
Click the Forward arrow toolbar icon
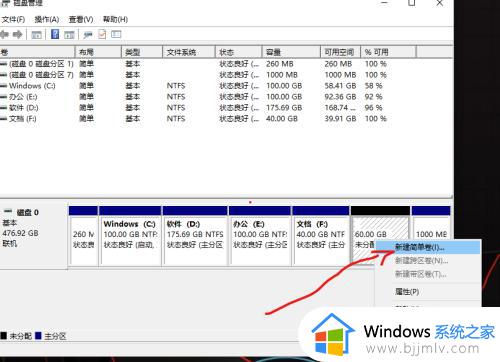tap(17, 34)
